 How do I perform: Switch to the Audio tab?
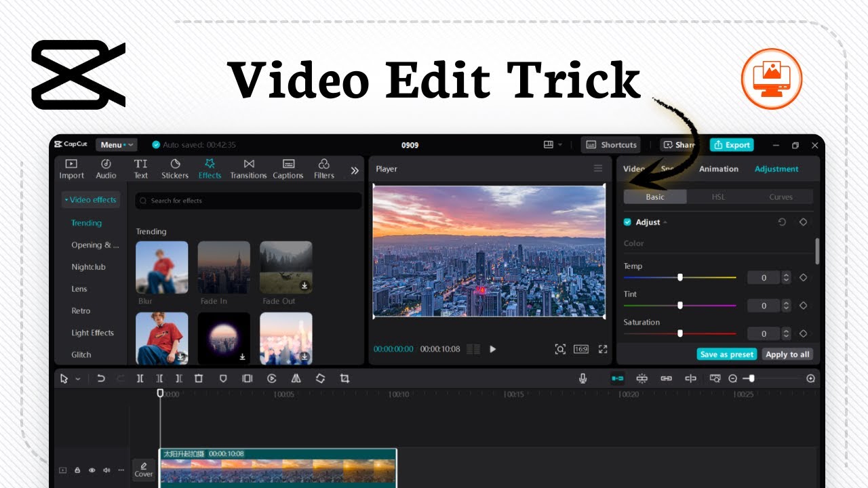(106, 169)
